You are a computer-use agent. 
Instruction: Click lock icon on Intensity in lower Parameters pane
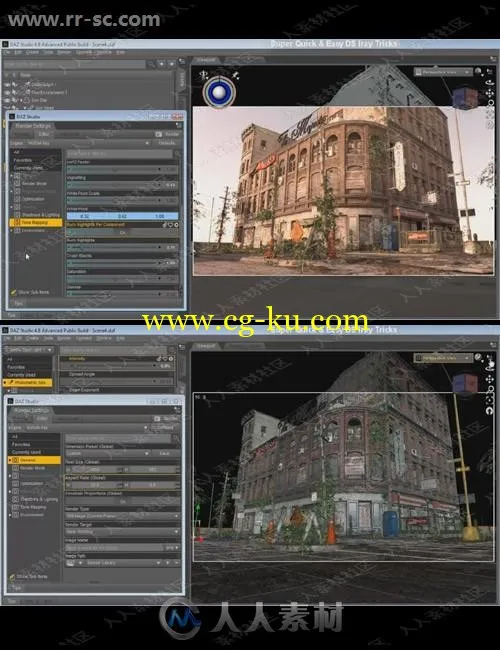[160, 359]
